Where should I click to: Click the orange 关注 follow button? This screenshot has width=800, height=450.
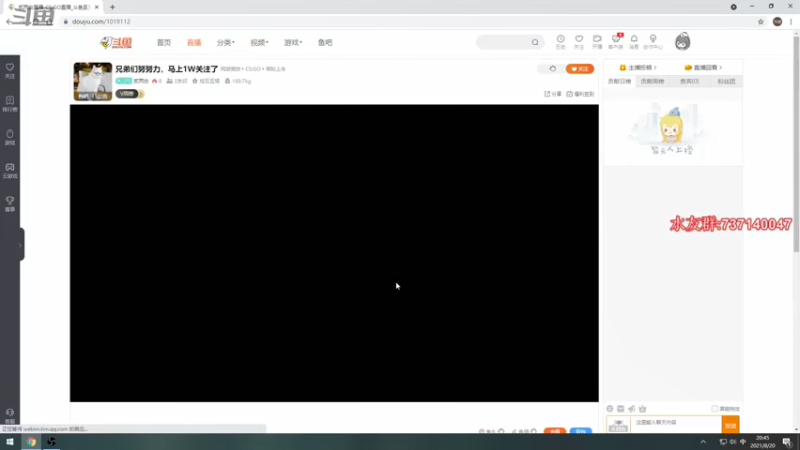point(580,68)
